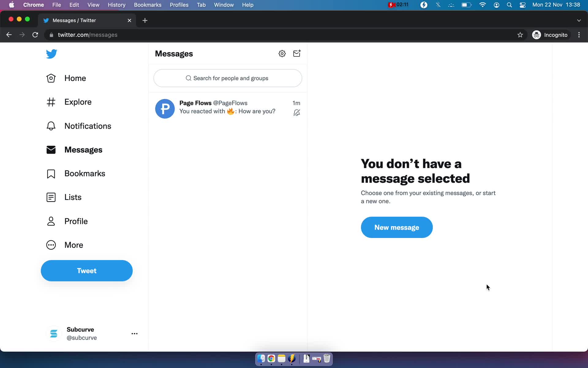Reload the Twitter page
The height and width of the screenshot is (368, 588).
coord(35,35)
